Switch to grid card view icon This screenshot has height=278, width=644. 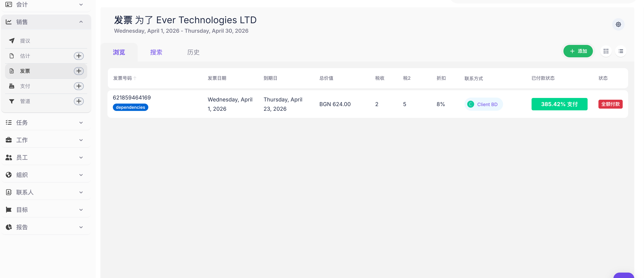coord(606,51)
